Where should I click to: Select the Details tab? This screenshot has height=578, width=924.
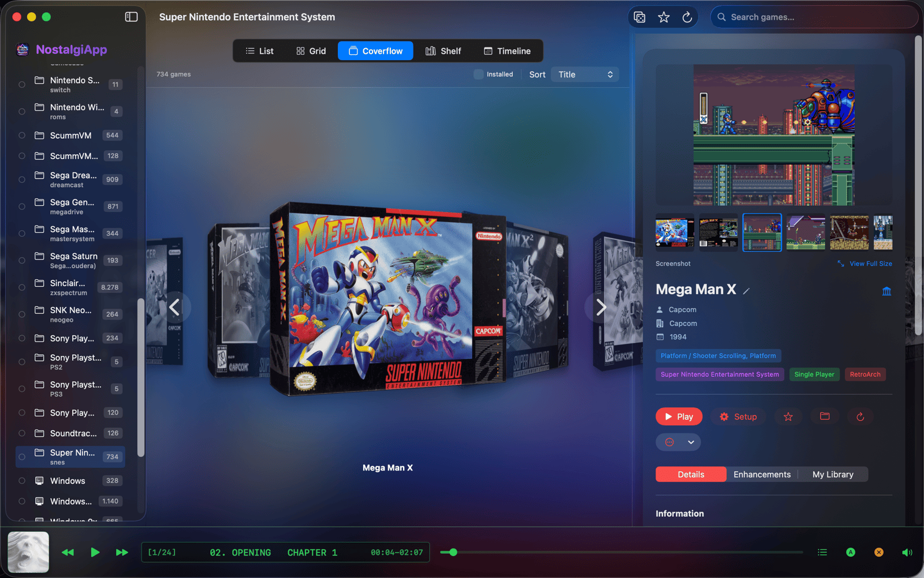(x=691, y=475)
